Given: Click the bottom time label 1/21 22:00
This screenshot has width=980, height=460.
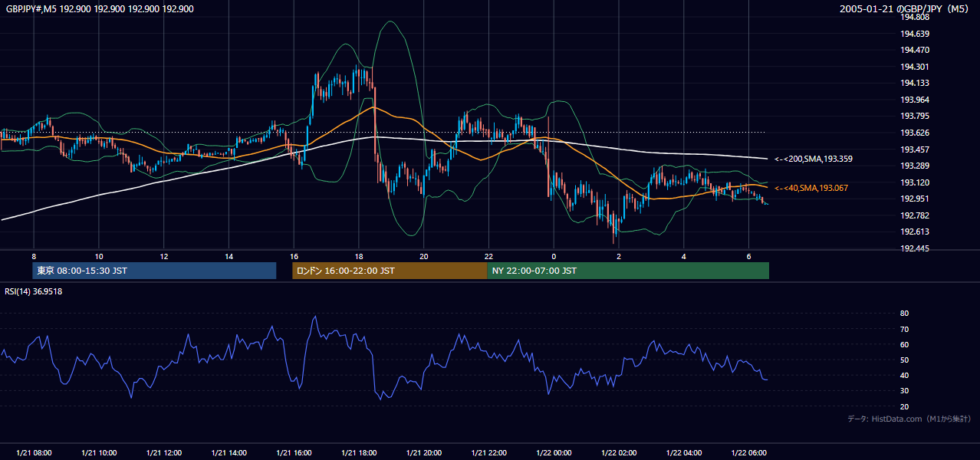Looking at the screenshot, I should [x=490, y=453].
